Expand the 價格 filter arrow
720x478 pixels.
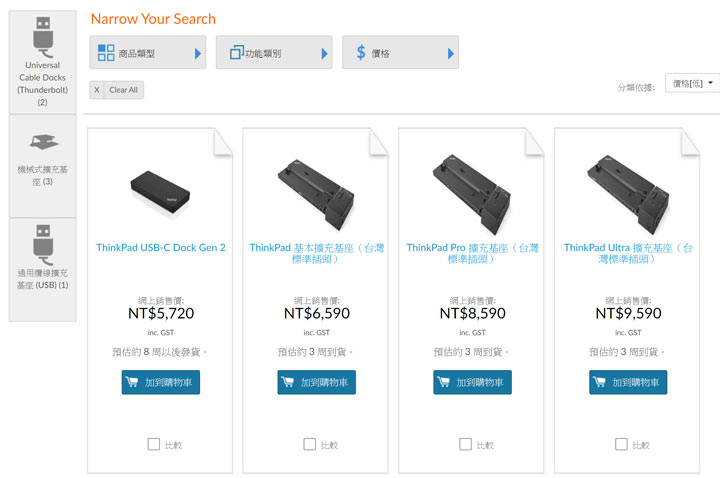click(x=451, y=53)
